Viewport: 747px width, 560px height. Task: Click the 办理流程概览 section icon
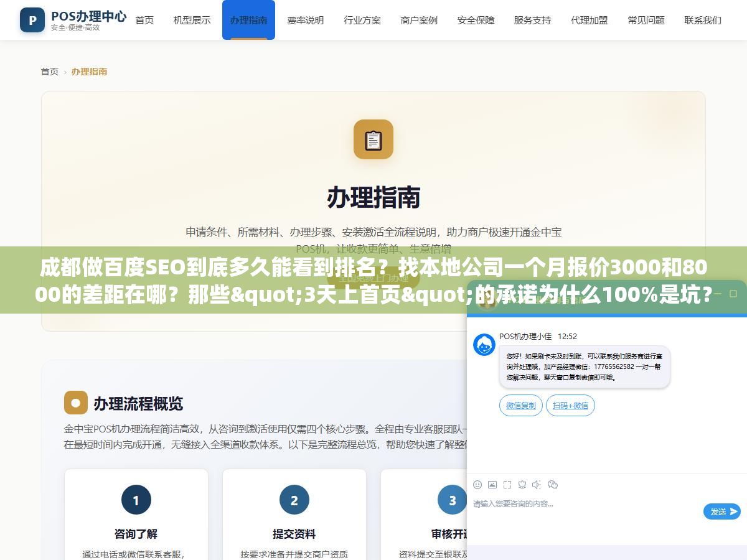(75, 403)
